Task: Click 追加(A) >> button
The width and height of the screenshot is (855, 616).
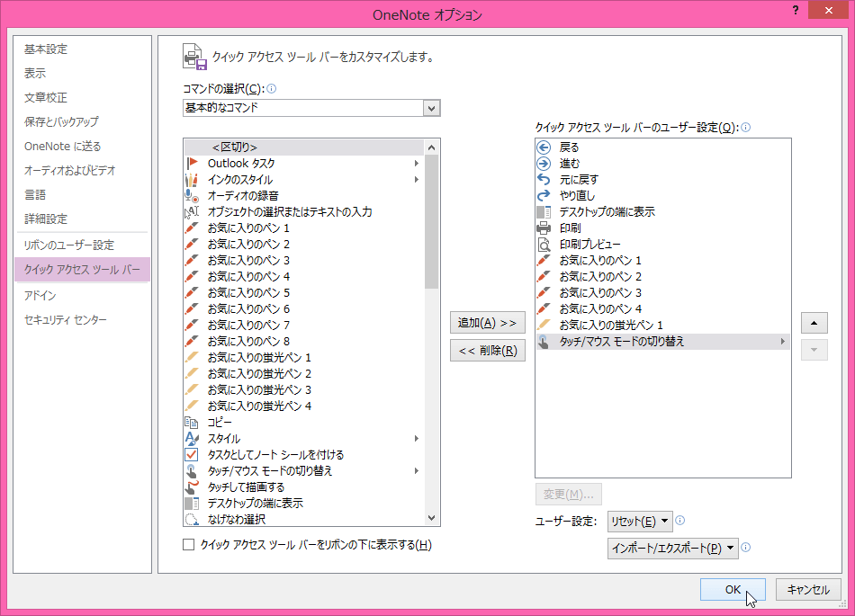Action: coord(488,323)
